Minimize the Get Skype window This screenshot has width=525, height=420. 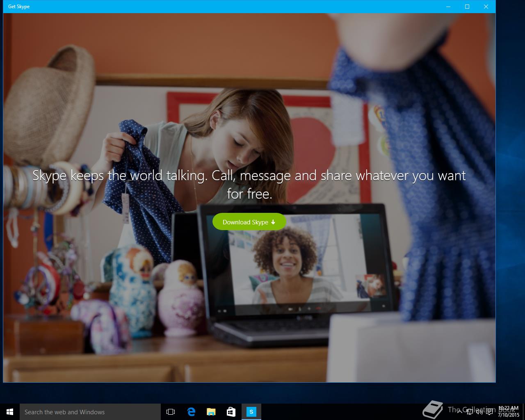(448, 7)
